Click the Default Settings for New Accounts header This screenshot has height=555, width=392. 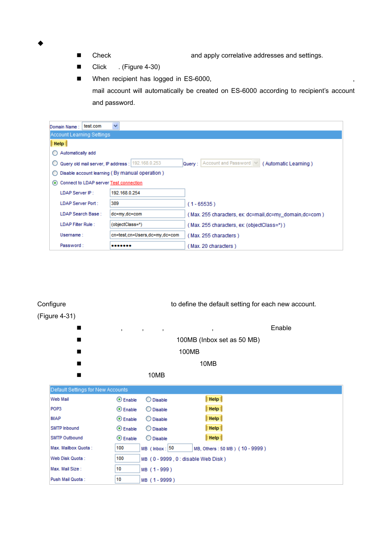coord(196,390)
